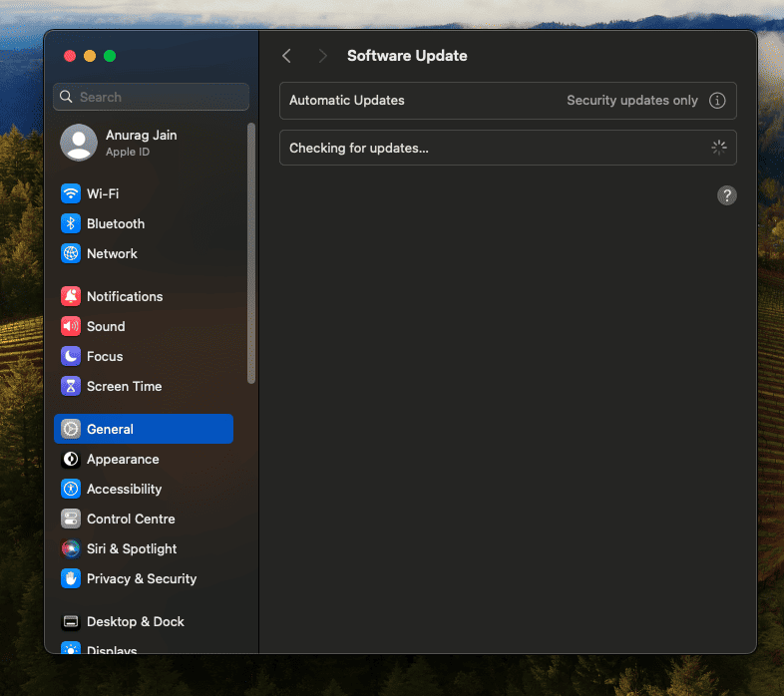Screen dimensions: 784x696
Task: Click the Automatic Updates info icon
Action: 717,101
